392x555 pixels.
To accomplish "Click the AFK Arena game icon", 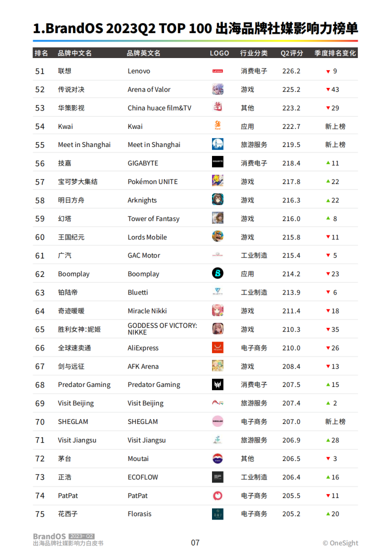I will point(218,365).
